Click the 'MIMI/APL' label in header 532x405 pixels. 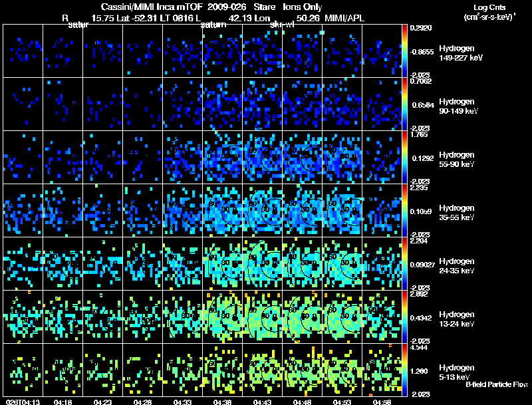pyautogui.click(x=344, y=18)
